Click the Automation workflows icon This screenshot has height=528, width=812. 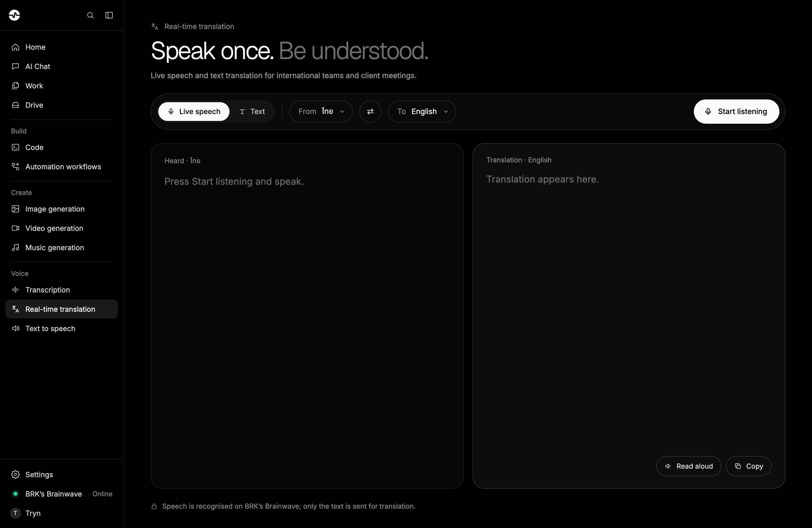pyautogui.click(x=15, y=167)
